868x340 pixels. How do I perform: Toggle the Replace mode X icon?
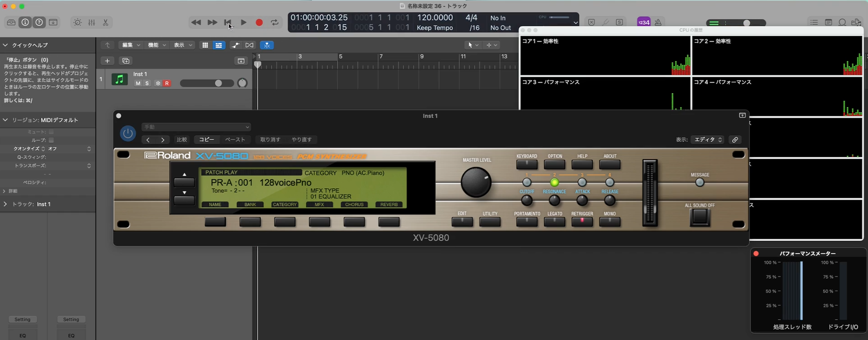click(592, 22)
